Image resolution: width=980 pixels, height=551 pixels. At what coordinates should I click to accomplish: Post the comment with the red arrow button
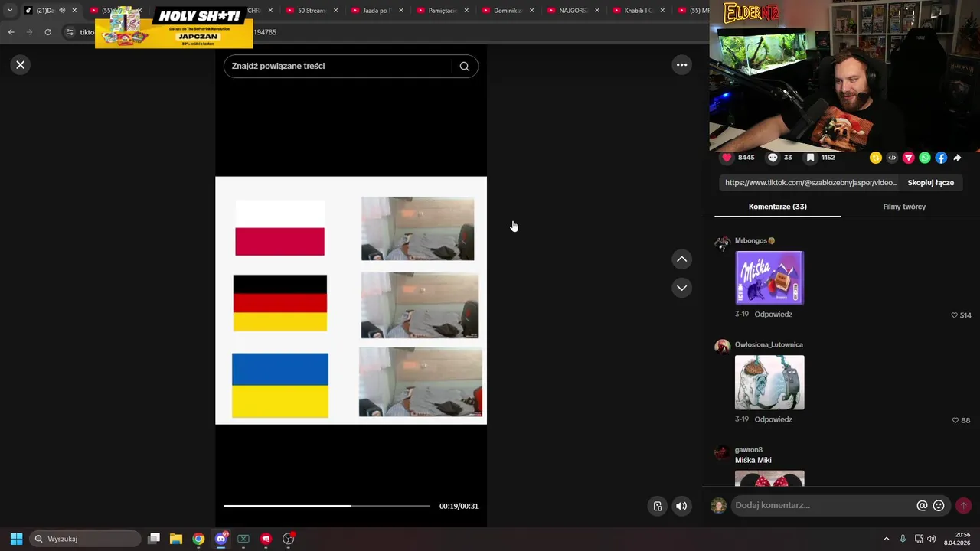[x=963, y=506]
